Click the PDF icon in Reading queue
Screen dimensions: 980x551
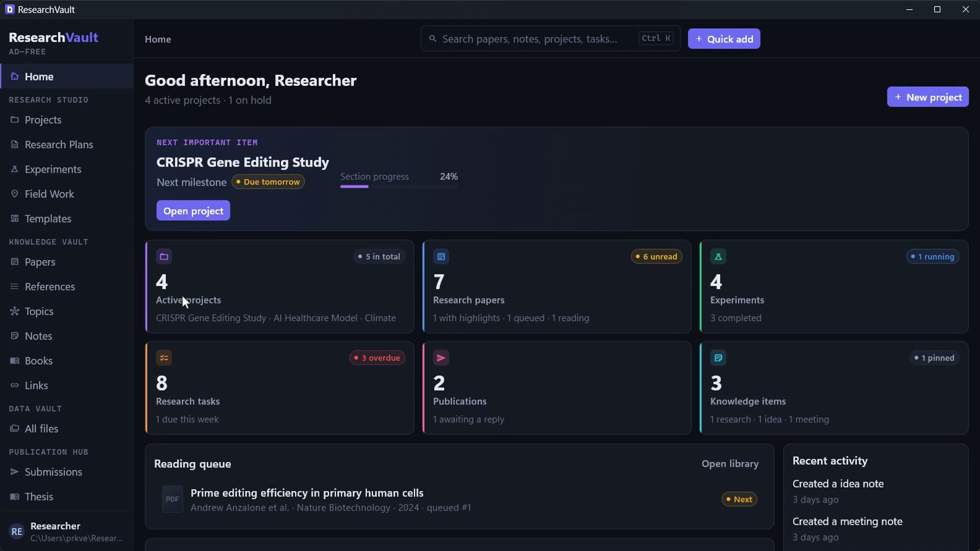pos(173,499)
